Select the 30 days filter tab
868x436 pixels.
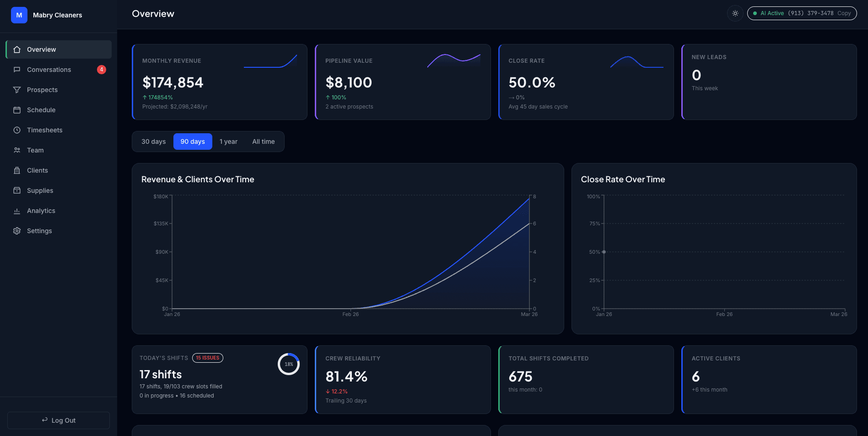click(153, 142)
